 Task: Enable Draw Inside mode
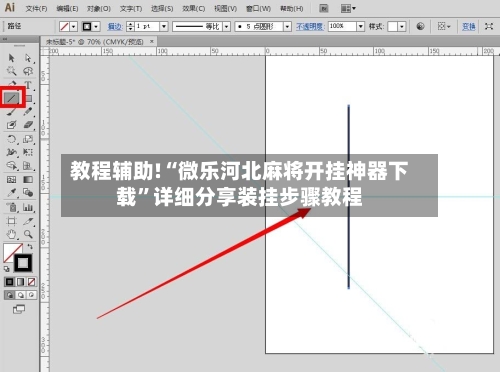(31, 295)
